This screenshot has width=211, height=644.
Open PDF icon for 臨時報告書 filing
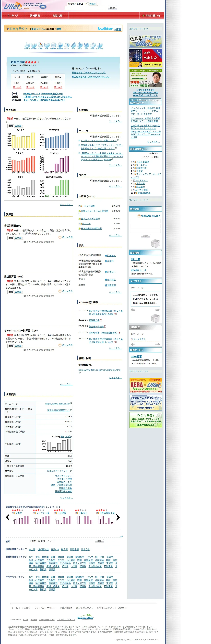[101, 320]
